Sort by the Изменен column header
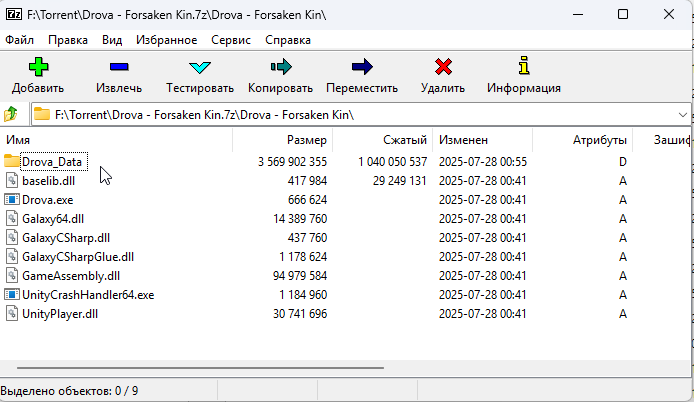The width and height of the screenshot is (694, 402). 462,140
